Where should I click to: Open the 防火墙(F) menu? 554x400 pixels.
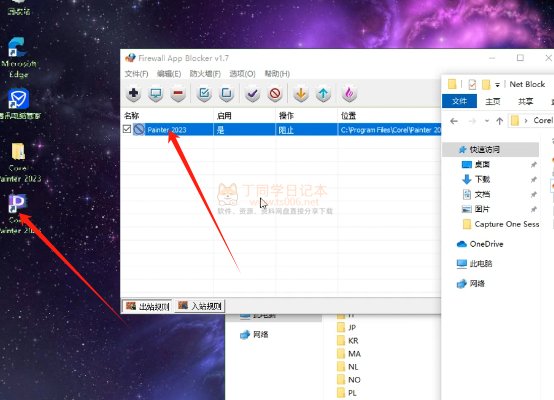(205, 73)
